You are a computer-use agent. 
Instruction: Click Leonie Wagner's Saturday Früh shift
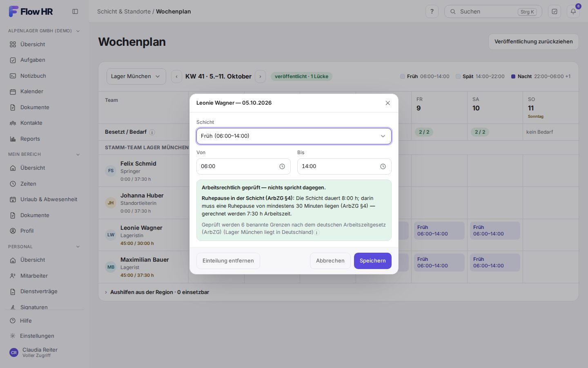pyautogui.click(x=495, y=231)
